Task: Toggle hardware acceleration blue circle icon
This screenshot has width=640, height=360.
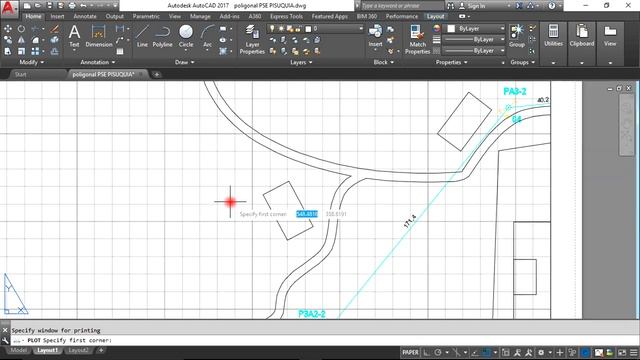Action: pyautogui.click(x=585, y=352)
